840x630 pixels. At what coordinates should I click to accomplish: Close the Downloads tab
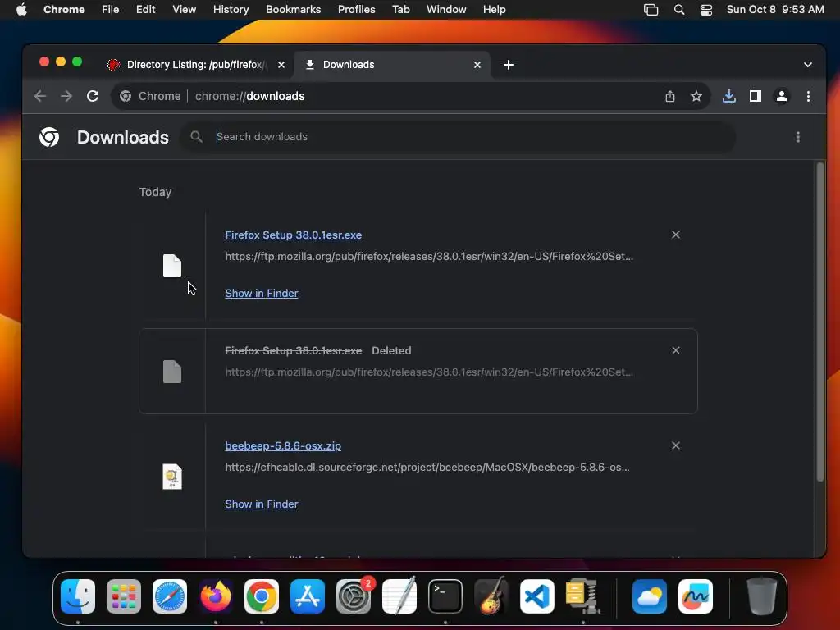point(477,64)
